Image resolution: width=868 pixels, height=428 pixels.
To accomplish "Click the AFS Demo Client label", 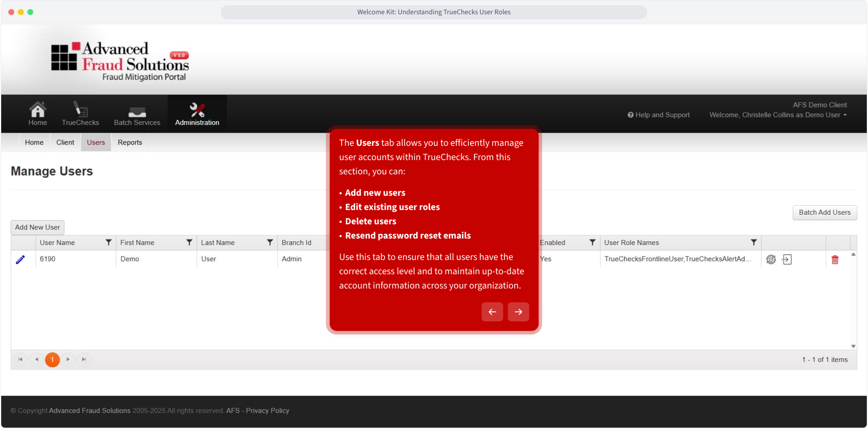I will pyautogui.click(x=820, y=105).
